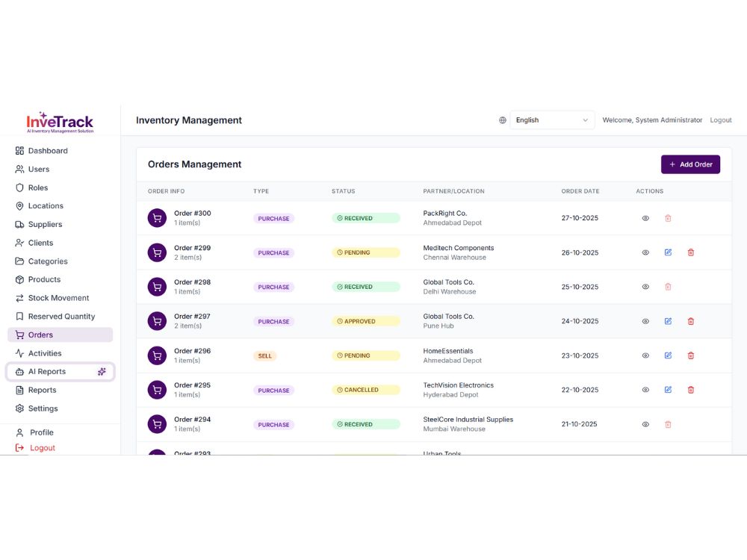Open Settings in sidebar
The height and width of the screenshot is (560, 747).
point(61,408)
